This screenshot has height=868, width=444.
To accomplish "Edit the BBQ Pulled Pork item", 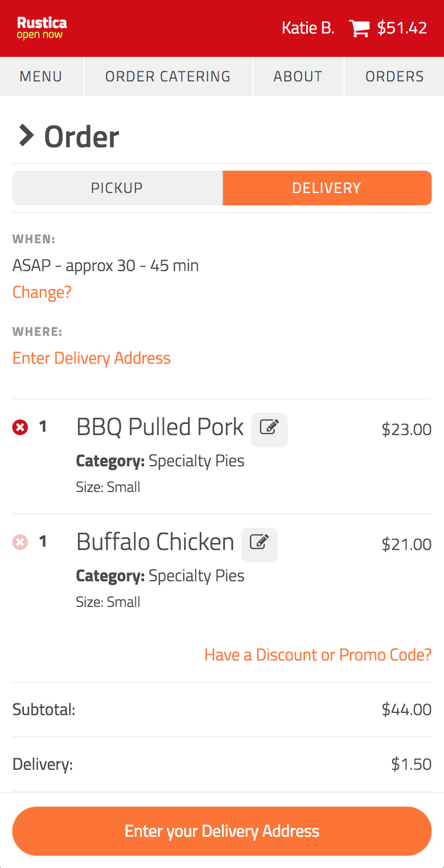I will (x=269, y=430).
